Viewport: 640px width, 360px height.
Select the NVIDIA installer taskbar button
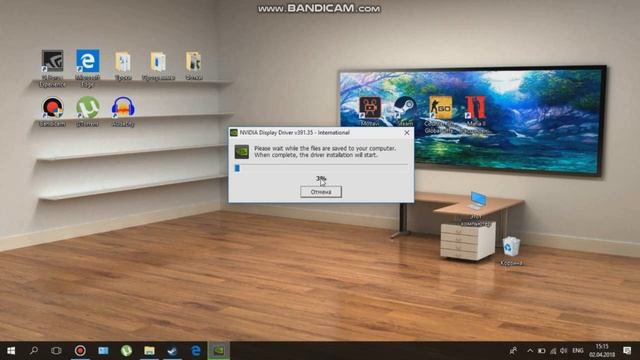click(x=219, y=351)
